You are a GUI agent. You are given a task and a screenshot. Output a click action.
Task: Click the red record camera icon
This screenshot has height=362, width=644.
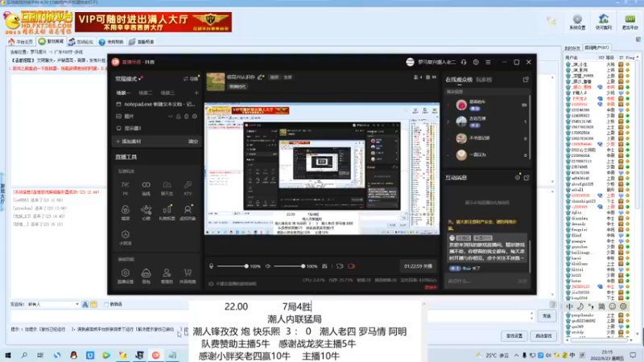coord(352,266)
